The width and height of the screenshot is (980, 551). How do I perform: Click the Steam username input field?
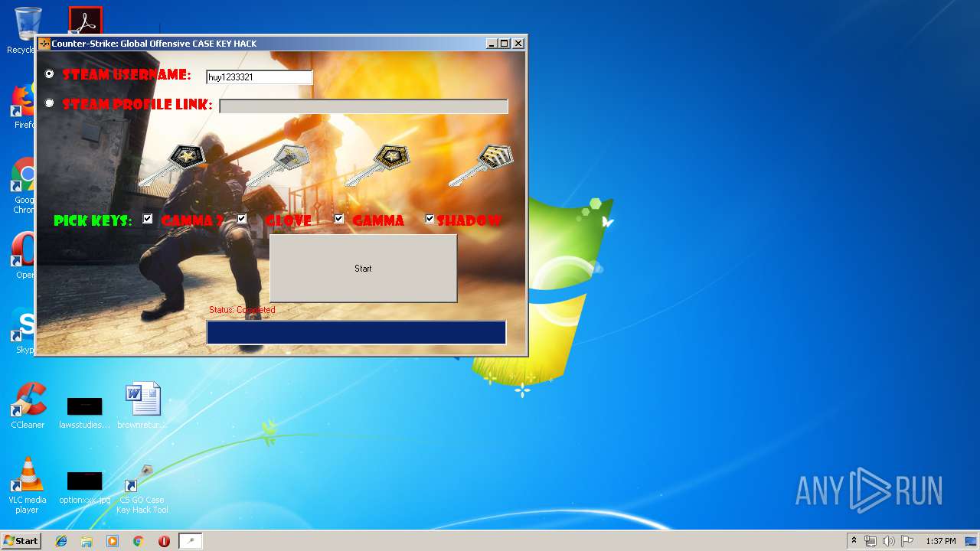tap(260, 77)
